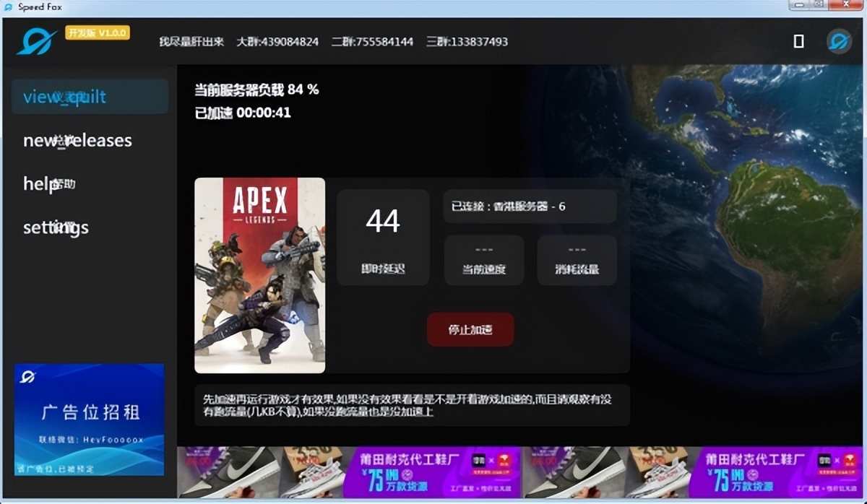The width and height of the screenshot is (867, 504).
Task: Open the settings 设置 sidebar entry
Action: coord(56,227)
